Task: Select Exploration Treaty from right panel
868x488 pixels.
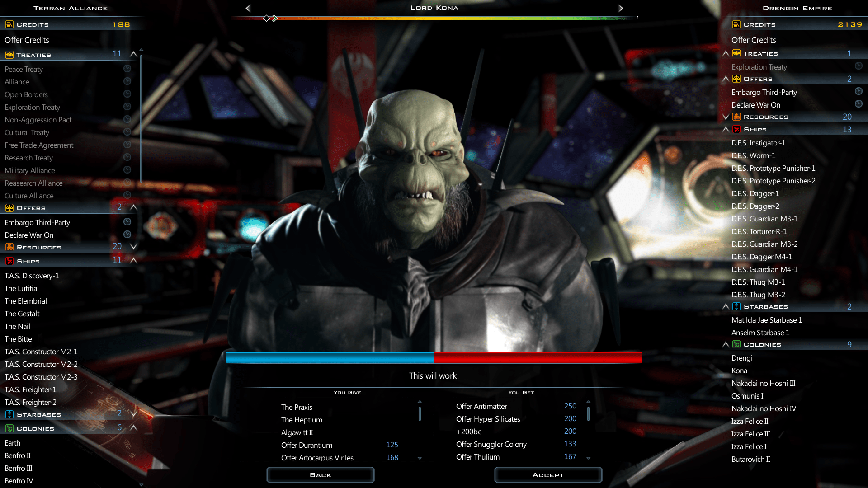Action: (760, 67)
